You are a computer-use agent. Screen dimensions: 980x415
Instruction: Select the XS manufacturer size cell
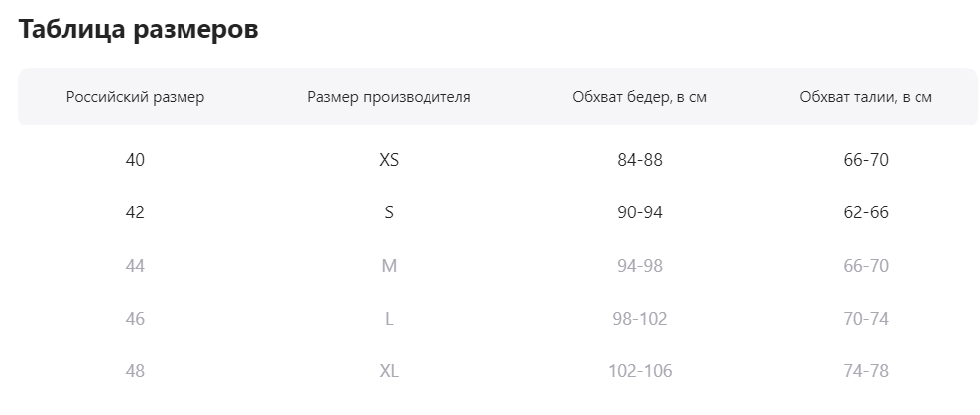tap(389, 159)
